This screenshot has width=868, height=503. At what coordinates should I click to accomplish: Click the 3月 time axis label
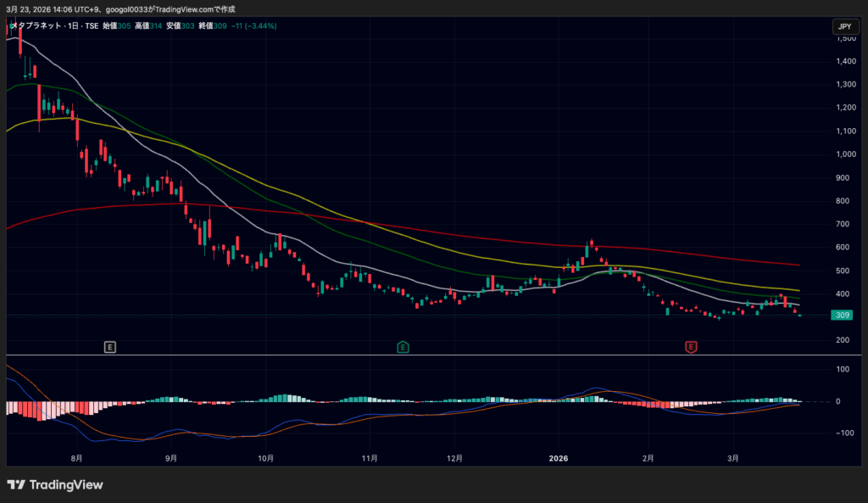point(733,458)
